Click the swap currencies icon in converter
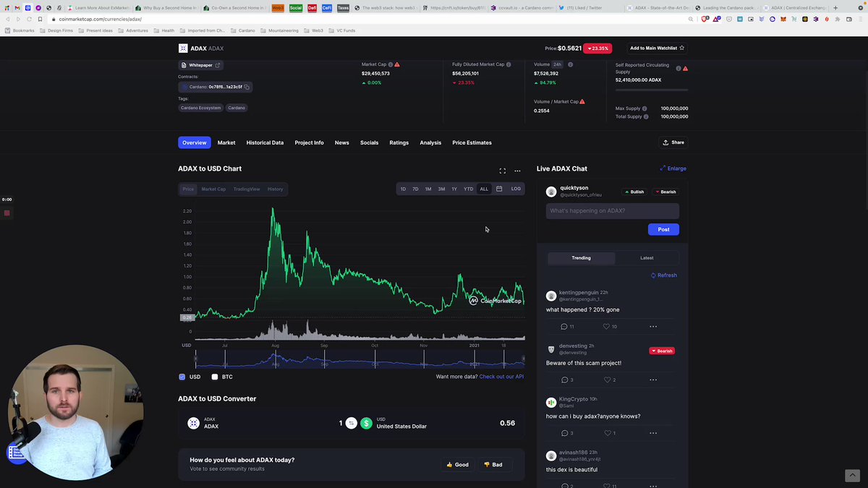The image size is (868, 488). click(x=351, y=423)
